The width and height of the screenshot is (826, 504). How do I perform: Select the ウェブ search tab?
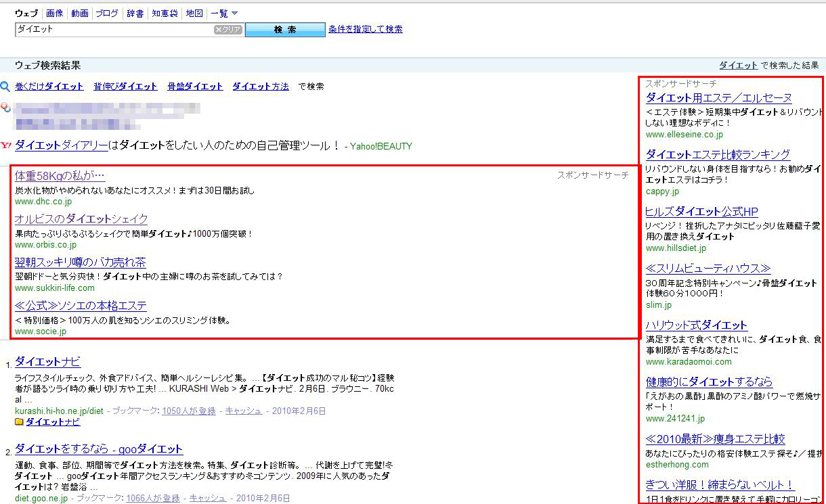[x=26, y=13]
